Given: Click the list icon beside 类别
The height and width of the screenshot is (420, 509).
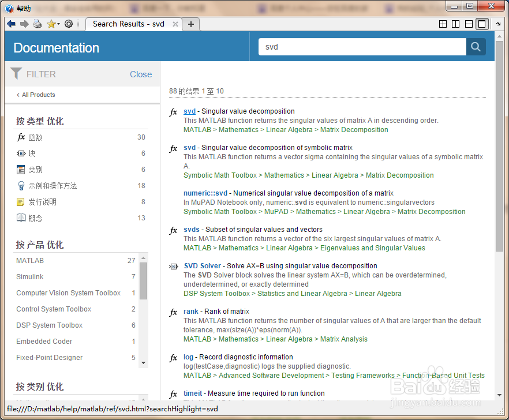Looking at the screenshot, I should [x=20, y=170].
